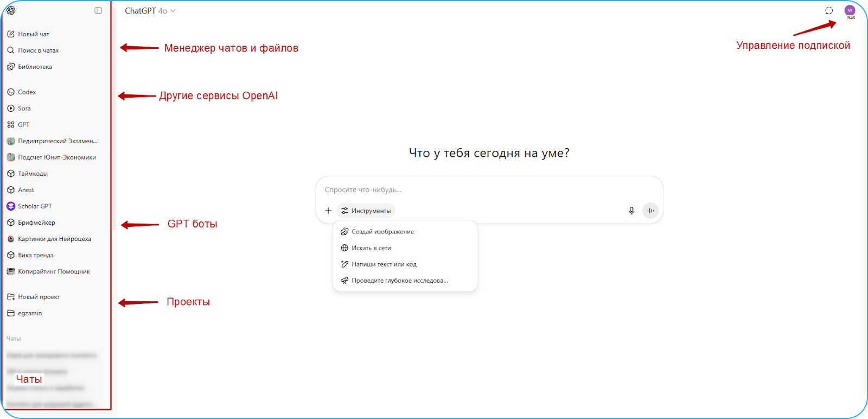Focus the Спросите что-нибудь input field
Viewport: 868px width, 419px height.
(488, 190)
